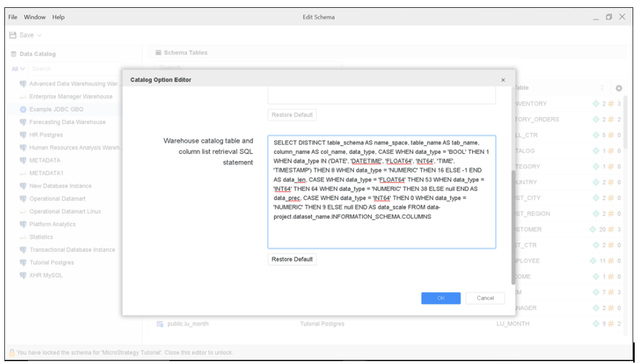Click the EMPLOYEE row attribute count 11
Screen dimensions: 639x364
coord(602,261)
